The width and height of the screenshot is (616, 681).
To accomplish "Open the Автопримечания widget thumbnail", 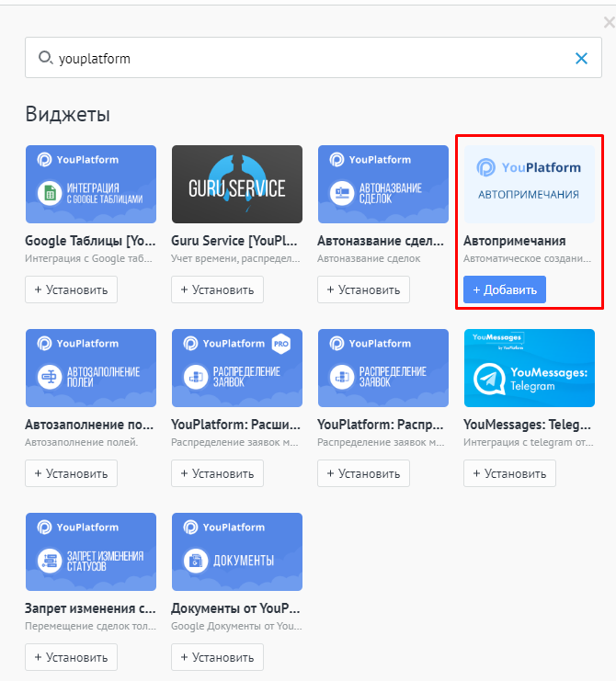I will point(530,184).
